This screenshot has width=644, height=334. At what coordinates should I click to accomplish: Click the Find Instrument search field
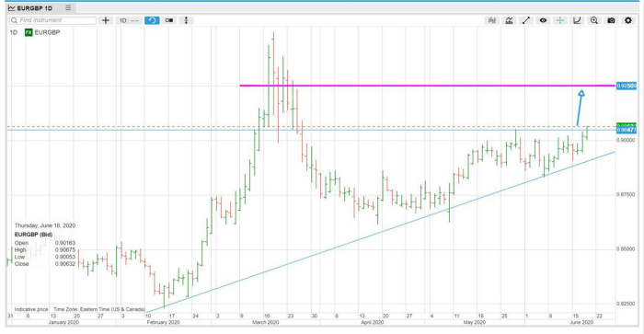click(x=53, y=20)
